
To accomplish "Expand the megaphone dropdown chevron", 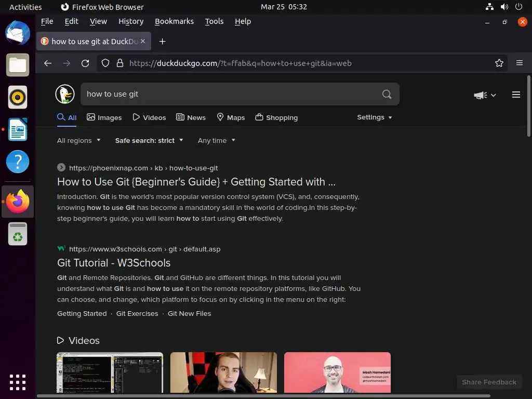I will point(494,96).
